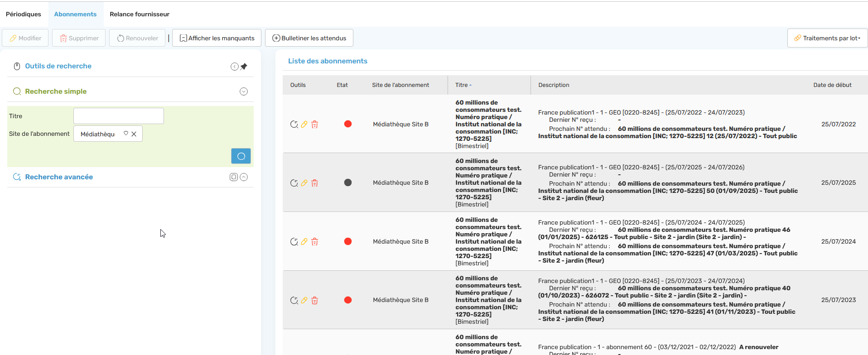Screen dimensions: 868x355
Task: Click the red status dot of the 25/07/2024 subscription
Action: click(x=348, y=241)
